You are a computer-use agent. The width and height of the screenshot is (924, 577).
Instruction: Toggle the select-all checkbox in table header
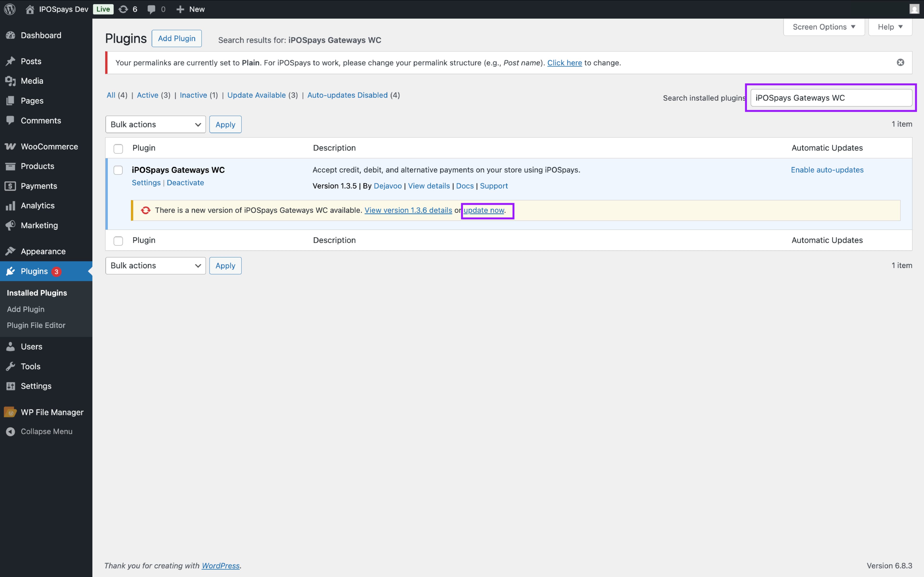click(x=118, y=148)
